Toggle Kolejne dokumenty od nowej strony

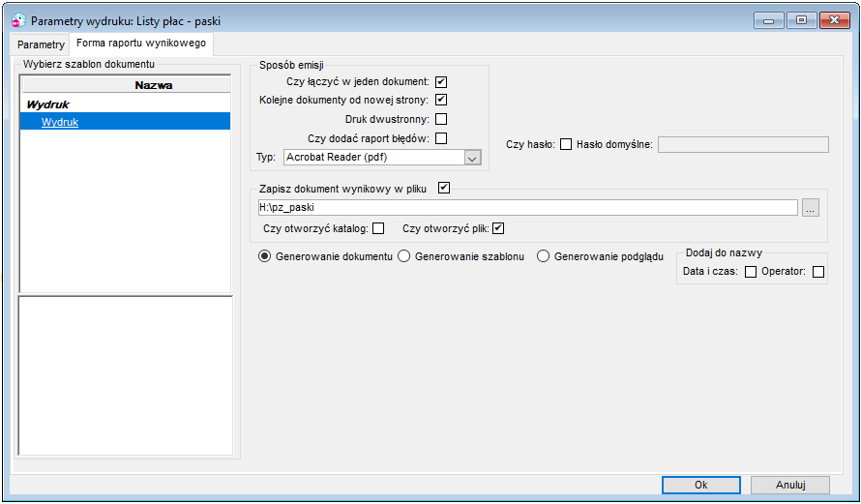441,100
